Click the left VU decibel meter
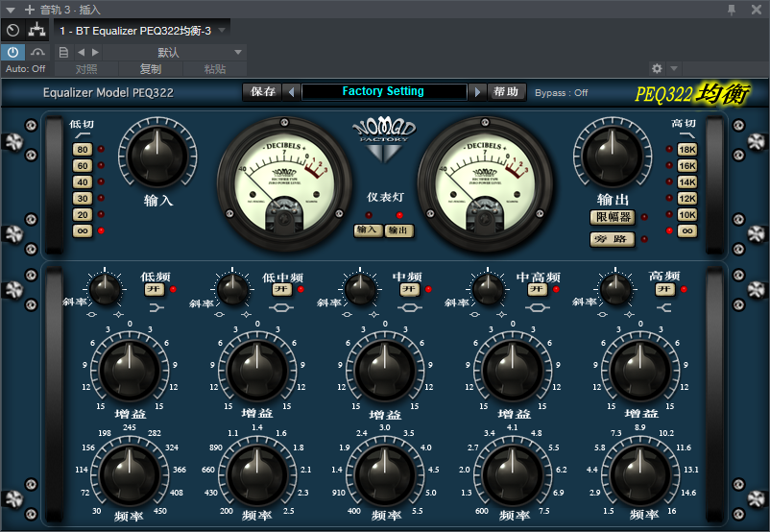The width and height of the screenshot is (770, 532). (284, 184)
